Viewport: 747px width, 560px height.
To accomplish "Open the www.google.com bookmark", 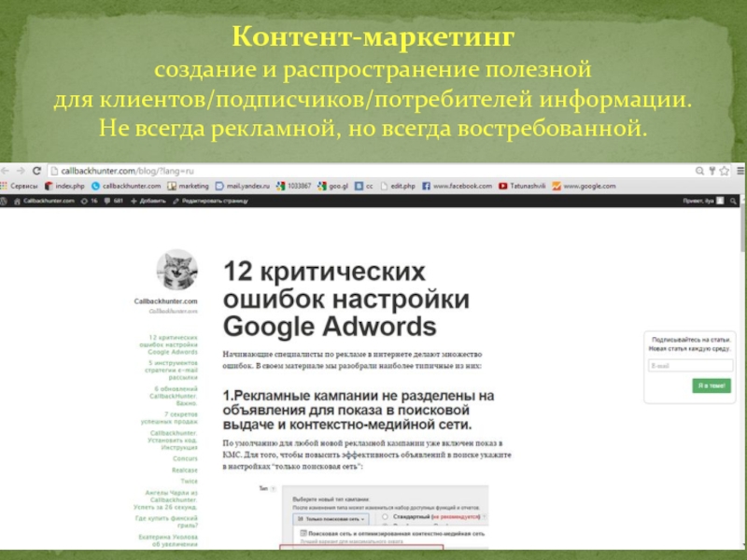I will pos(585,186).
